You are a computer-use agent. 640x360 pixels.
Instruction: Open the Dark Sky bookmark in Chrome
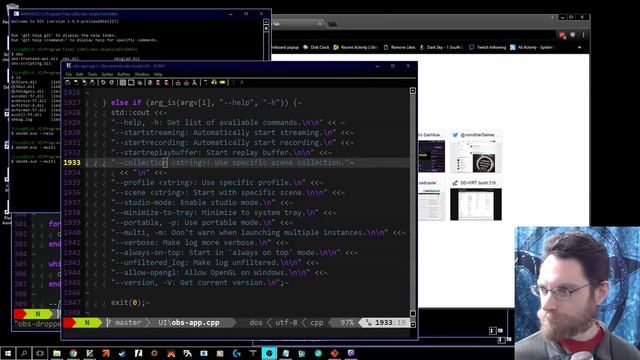(x=442, y=47)
